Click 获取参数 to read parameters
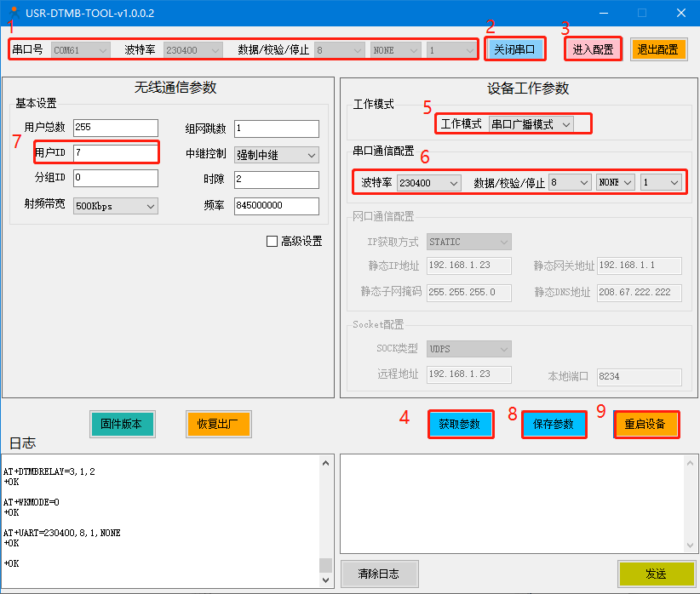700x594 pixels. [460, 424]
